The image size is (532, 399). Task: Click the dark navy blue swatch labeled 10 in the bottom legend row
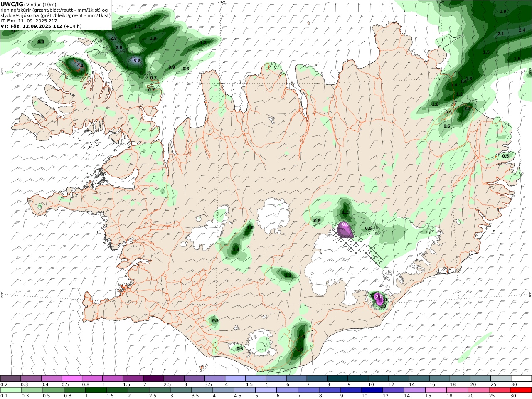[371, 390]
